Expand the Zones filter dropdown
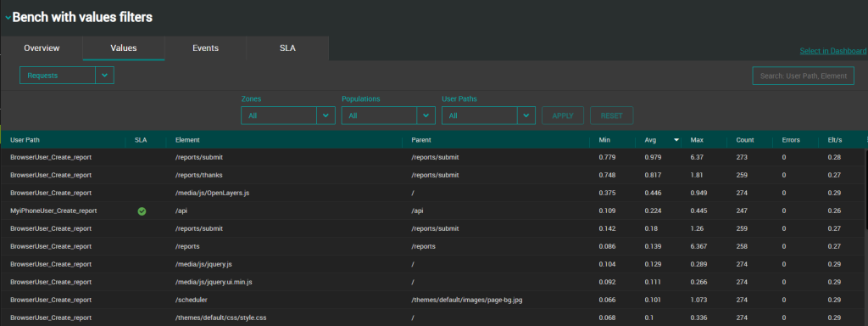868x326 pixels. point(288,115)
